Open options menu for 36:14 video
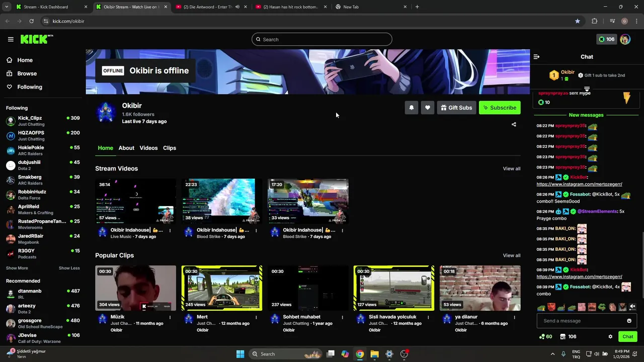 [x=170, y=231]
